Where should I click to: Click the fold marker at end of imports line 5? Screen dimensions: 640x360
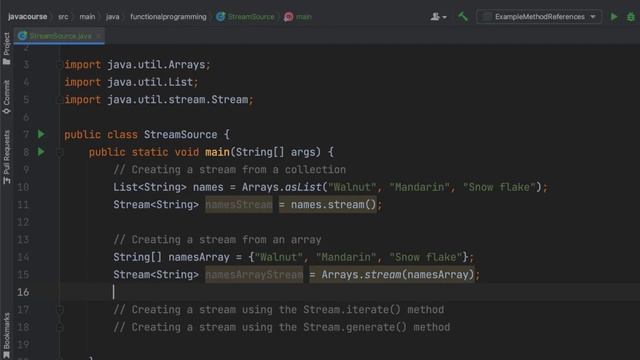click(x=60, y=100)
